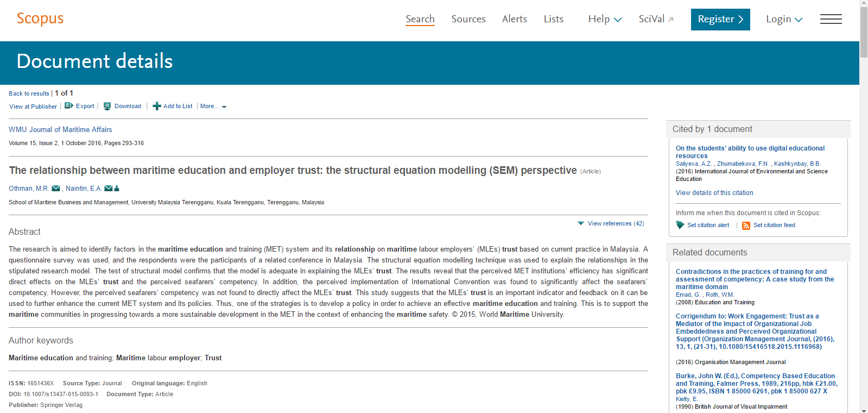
Task: Click the Export link text
Action: click(x=85, y=106)
